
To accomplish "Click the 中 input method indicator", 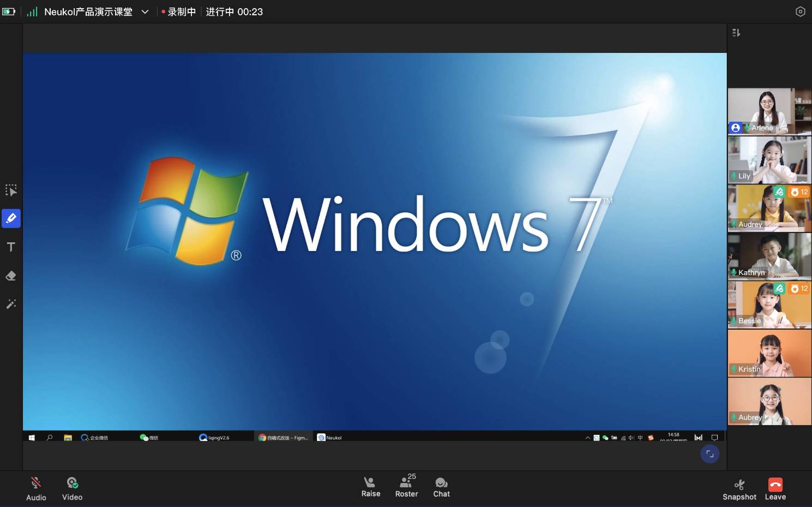I will click(x=640, y=438).
